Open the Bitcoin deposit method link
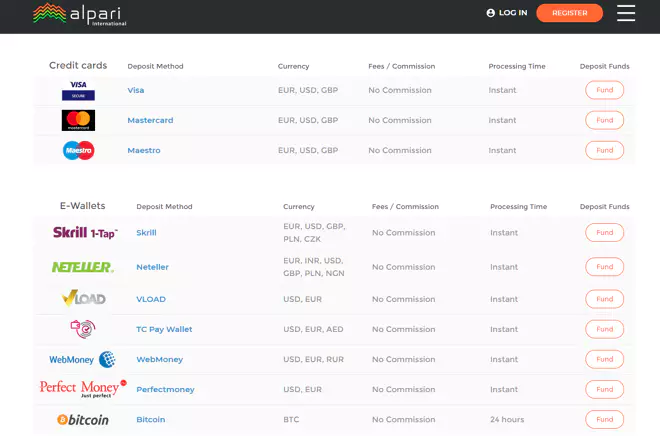 [151, 420]
